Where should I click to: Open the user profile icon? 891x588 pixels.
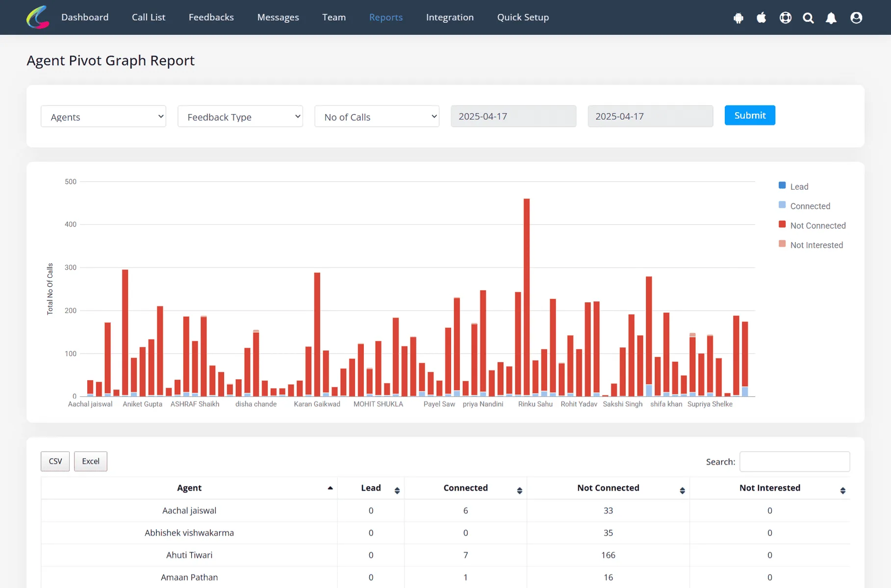pyautogui.click(x=856, y=18)
